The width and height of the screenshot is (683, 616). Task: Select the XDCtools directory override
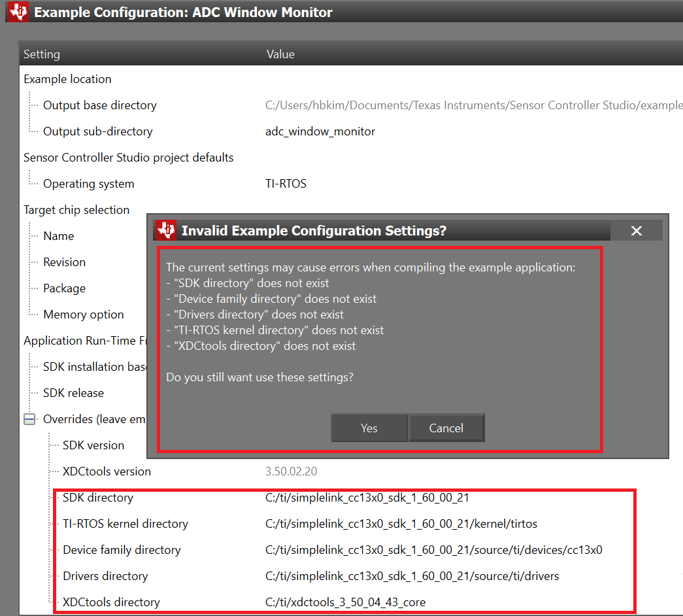112,602
